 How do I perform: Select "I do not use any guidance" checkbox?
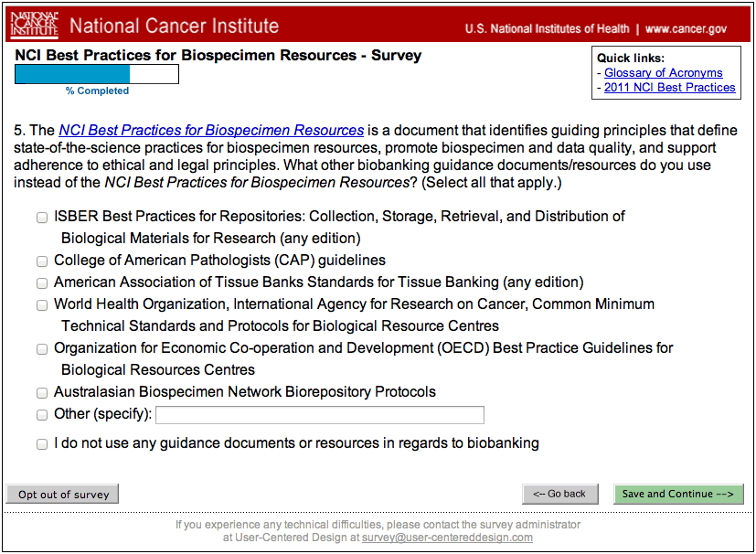pos(42,444)
